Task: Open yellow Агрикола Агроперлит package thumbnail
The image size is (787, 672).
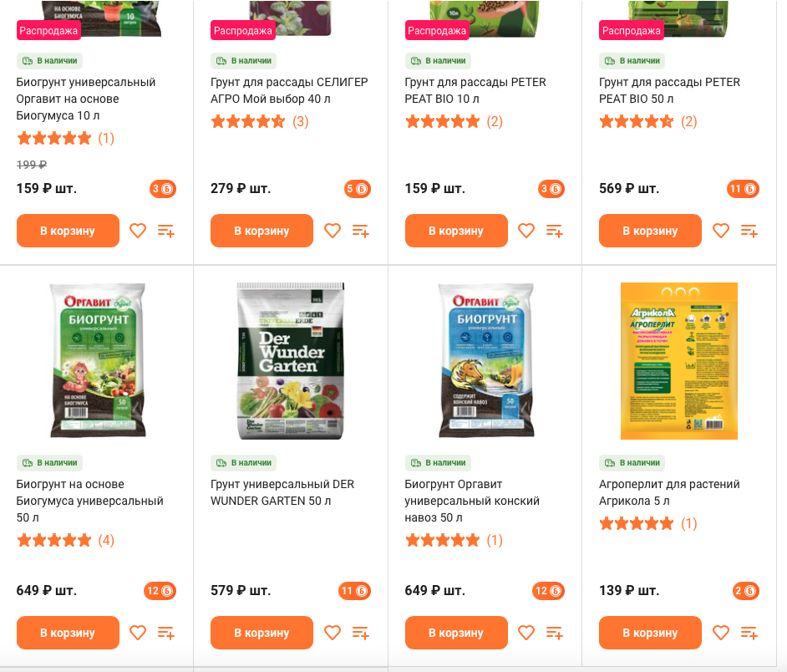Action: (x=679, y=360)
